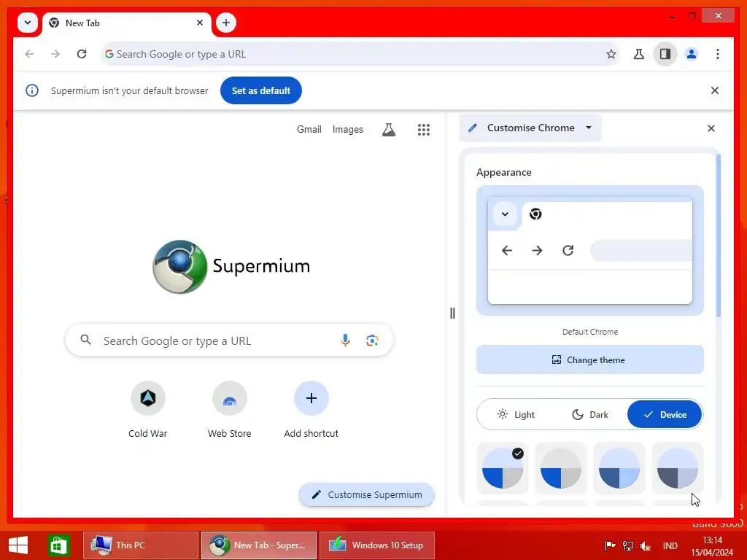Screen dimensions: 747x560
Task: Open the taskbar clock and date
Action: pyautogui.click(x=712, y=545)
